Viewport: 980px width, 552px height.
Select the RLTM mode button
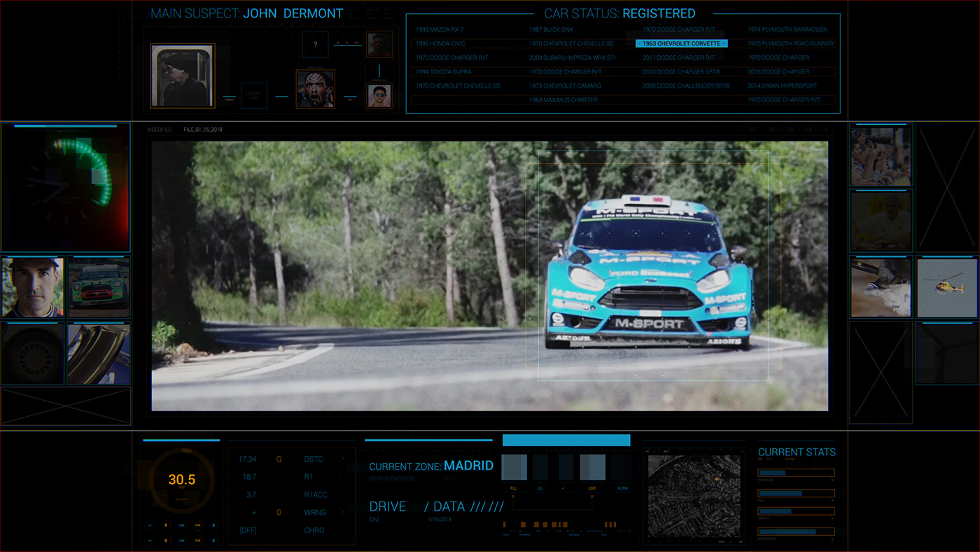coord(622,488)
